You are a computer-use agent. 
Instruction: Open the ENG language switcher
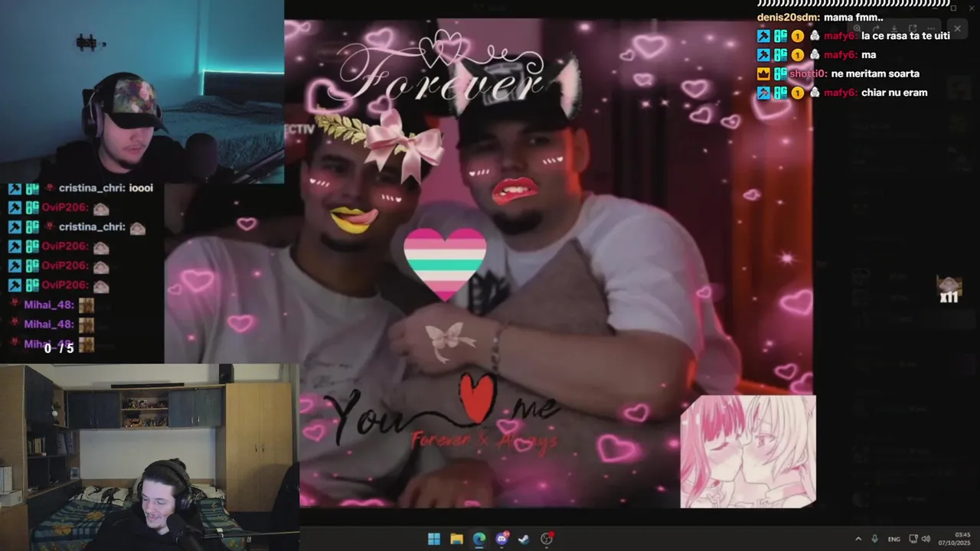pos(893,540)
